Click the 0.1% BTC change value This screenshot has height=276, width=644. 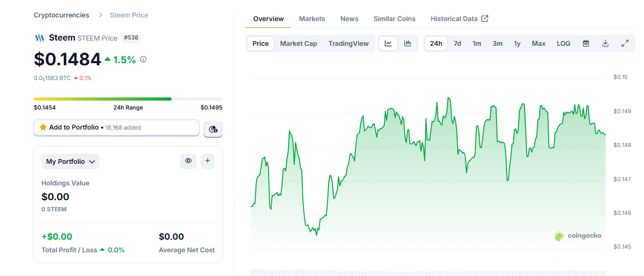click(85, 78)
